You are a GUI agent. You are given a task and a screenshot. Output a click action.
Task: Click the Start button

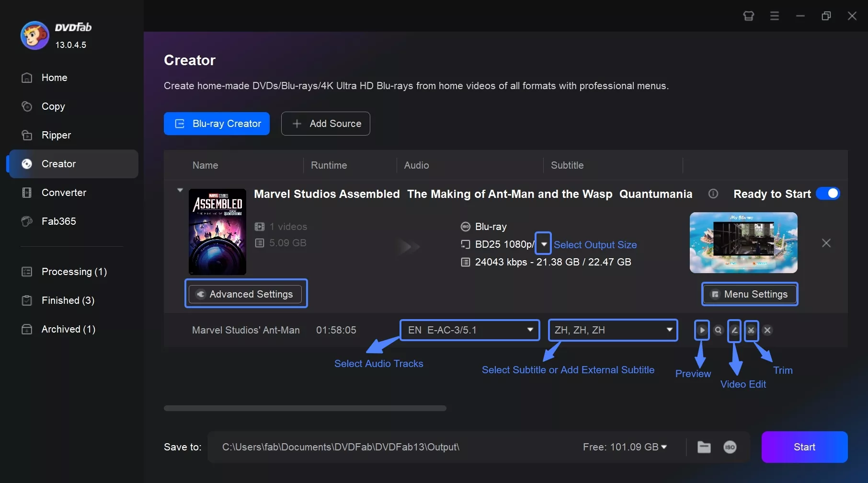coord(804,447)
